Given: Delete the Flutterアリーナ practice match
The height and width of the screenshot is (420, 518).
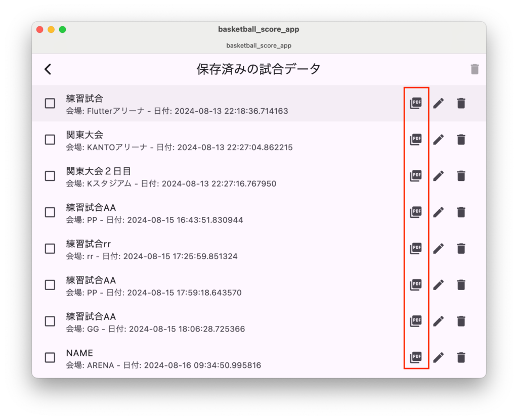Looking at the screenshot, I should tap(461, 103).
